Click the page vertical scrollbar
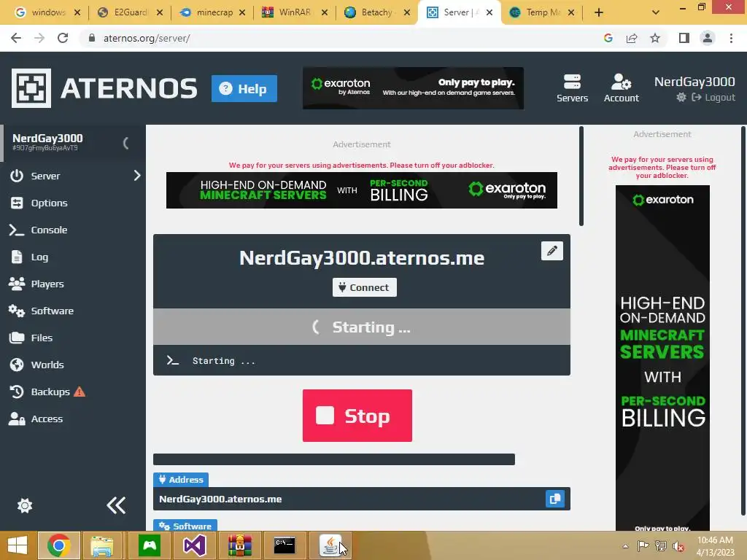747x560 pixels. pyautogui.click(x=743, y=321)
